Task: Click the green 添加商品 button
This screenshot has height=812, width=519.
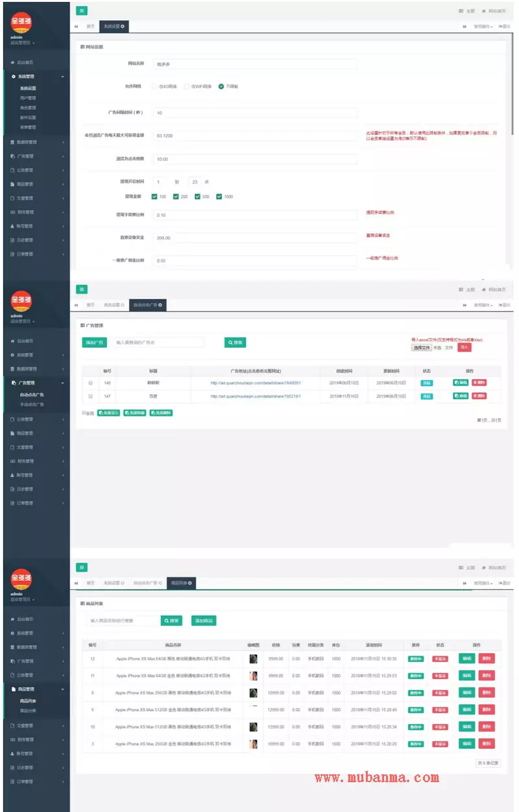Action: (204, 621)
